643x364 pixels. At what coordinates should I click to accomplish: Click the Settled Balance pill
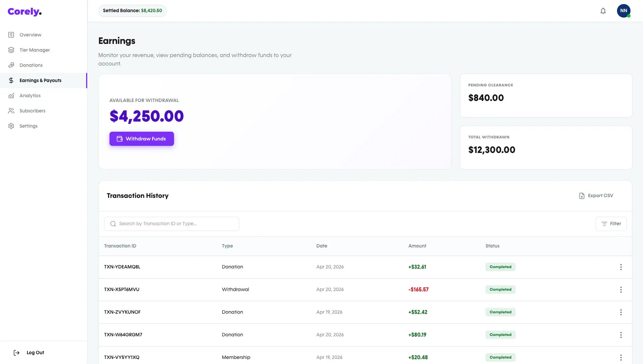click(x=132, y=11)
